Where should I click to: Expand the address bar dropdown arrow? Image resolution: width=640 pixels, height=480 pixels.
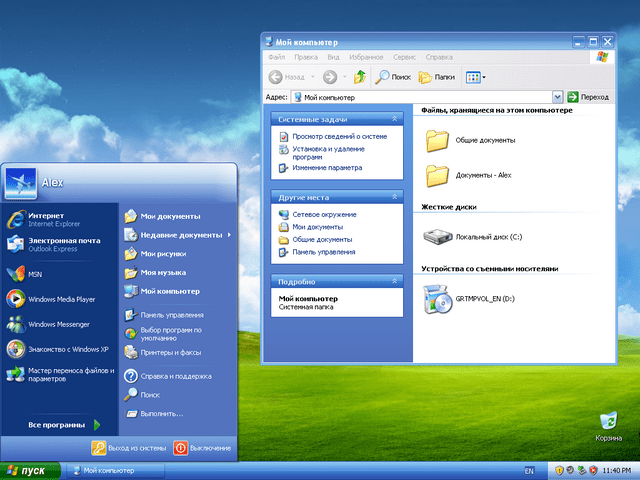[x=556, y=97]
